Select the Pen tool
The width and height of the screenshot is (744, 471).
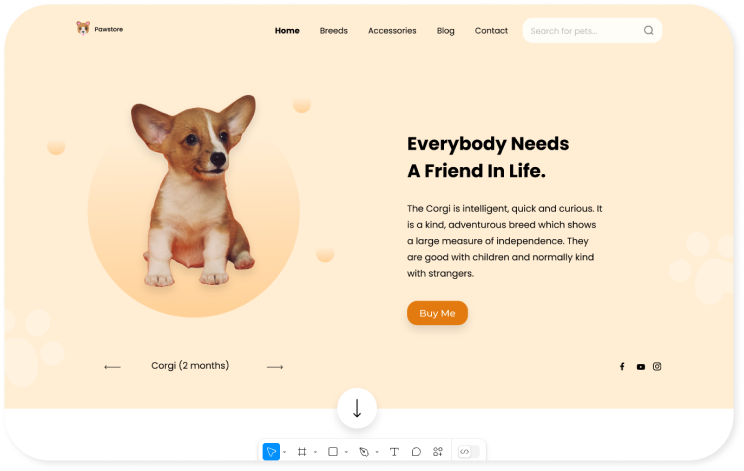tap(364, 452)
